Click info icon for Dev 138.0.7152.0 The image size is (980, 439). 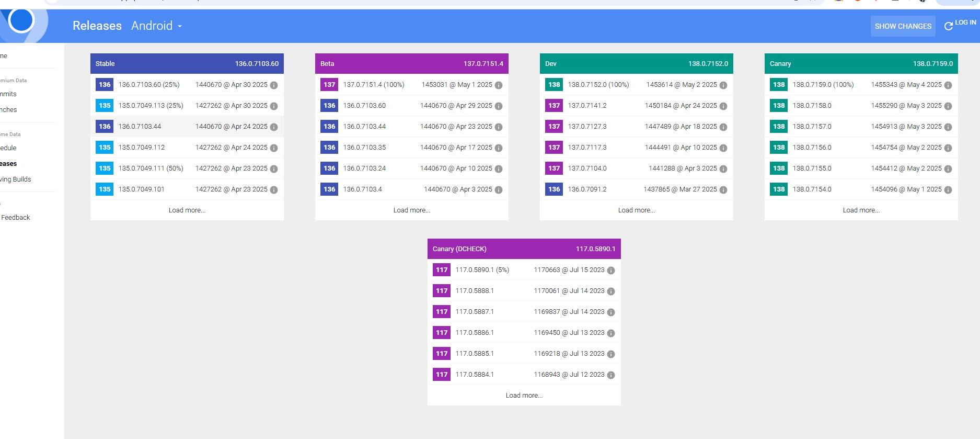click(x=723, y=85)
